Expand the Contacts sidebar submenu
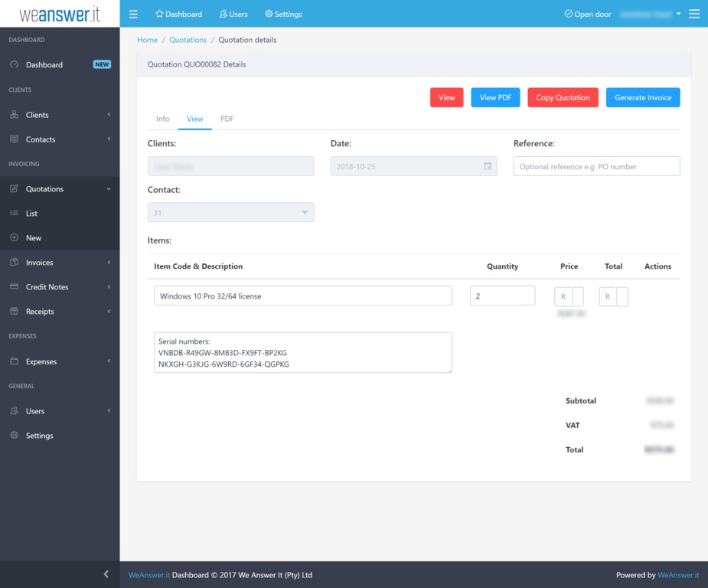The image size is (708, 588). coord(109,139)
